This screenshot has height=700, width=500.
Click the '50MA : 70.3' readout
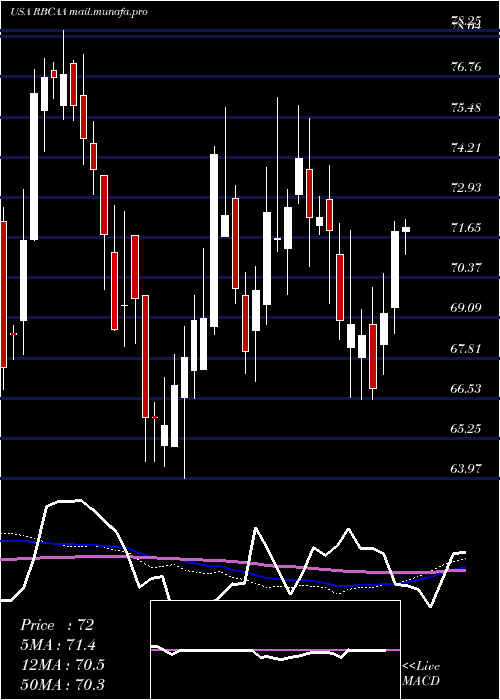pyautogui.click(x=62, y=684)
